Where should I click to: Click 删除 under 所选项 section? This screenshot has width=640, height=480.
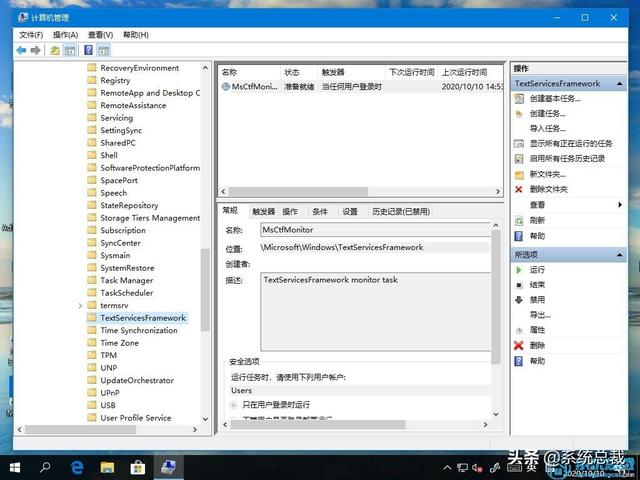[537, 346]
